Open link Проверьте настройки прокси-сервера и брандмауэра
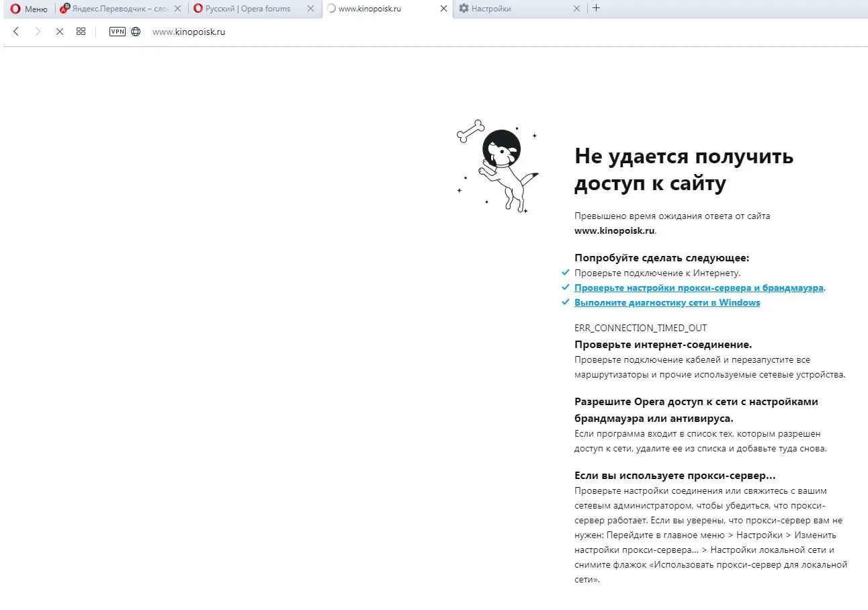Viewport: 868px width, 610px height. (x=699, y=288)
